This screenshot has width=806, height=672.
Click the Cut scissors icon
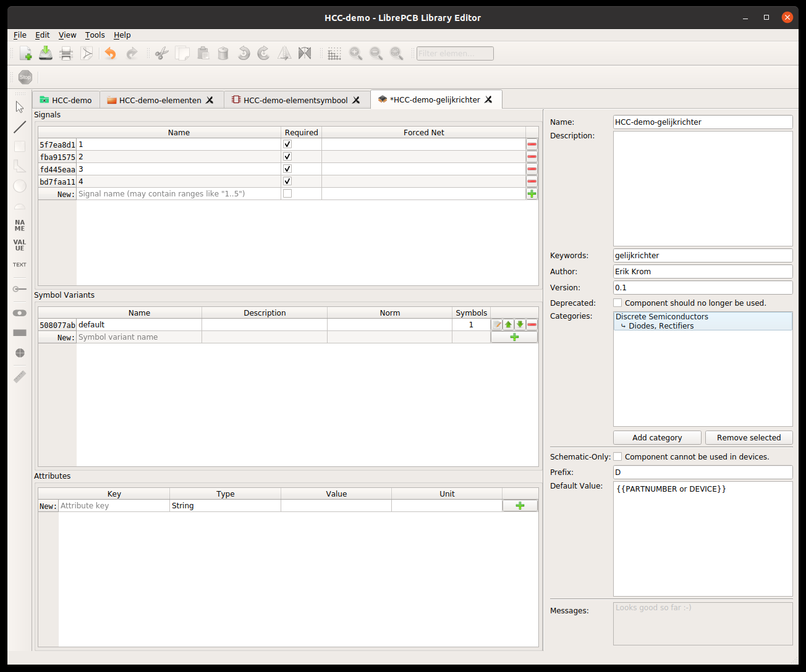coord(162,54)
